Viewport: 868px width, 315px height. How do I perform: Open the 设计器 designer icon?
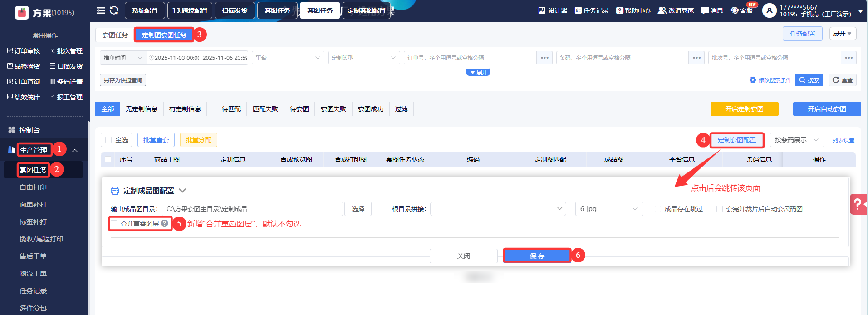pos(542,10)
